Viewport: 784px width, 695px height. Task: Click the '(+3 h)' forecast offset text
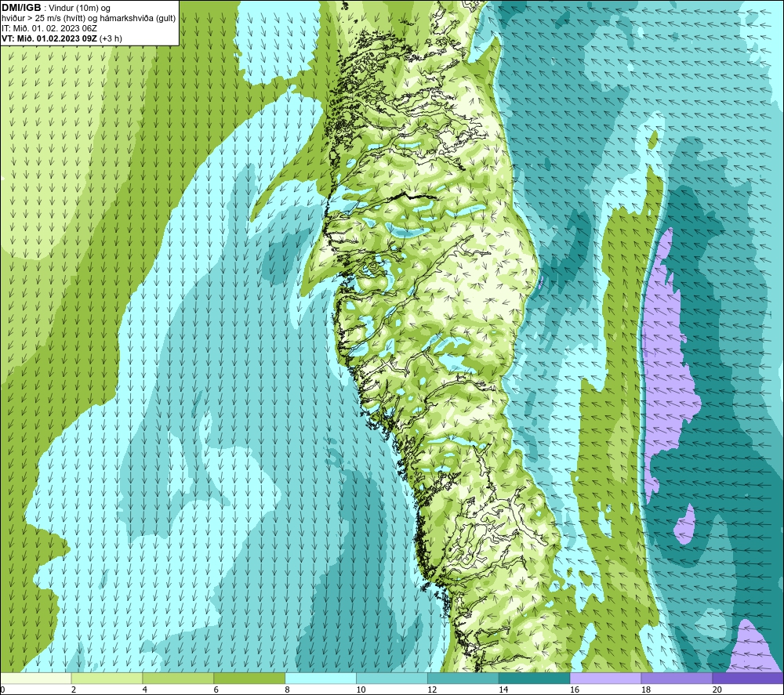(x=111, y=38)
